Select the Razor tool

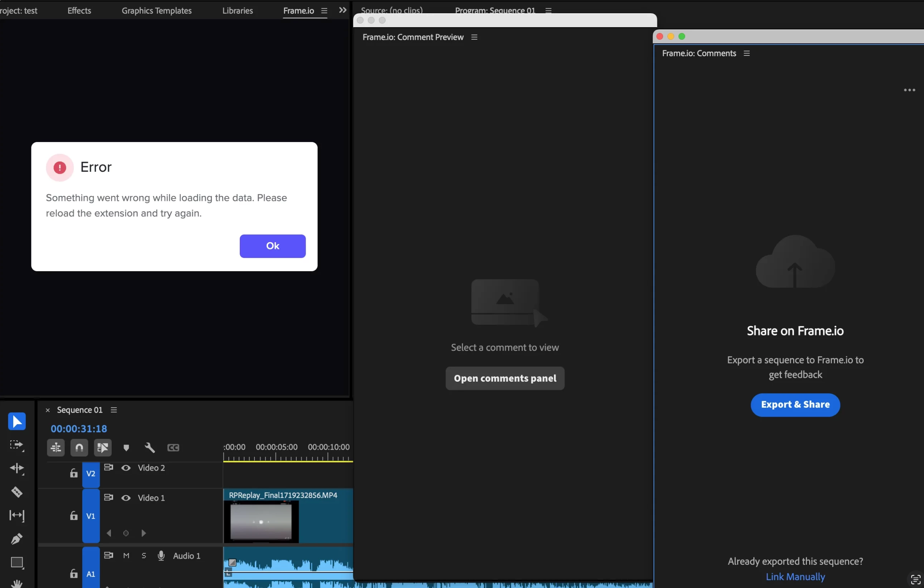16,492
